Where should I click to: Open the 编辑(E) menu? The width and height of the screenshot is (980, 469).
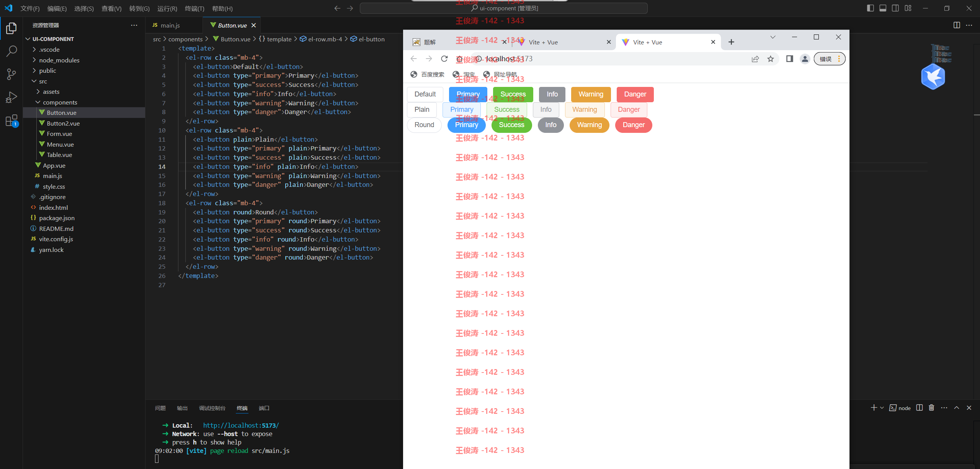pyautogui.click(x=57, y=8)
